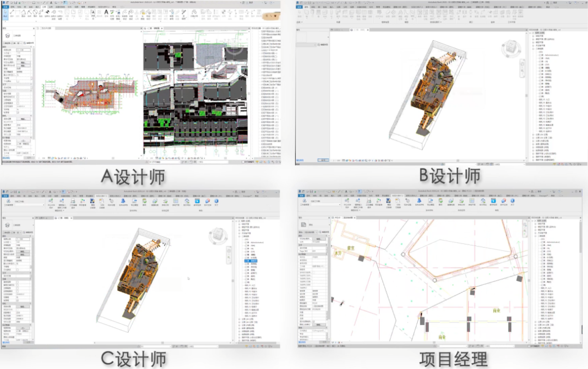
Task: Click the blue About info icon in C设计师 ribbon
Action: click(x=216, y=201)
